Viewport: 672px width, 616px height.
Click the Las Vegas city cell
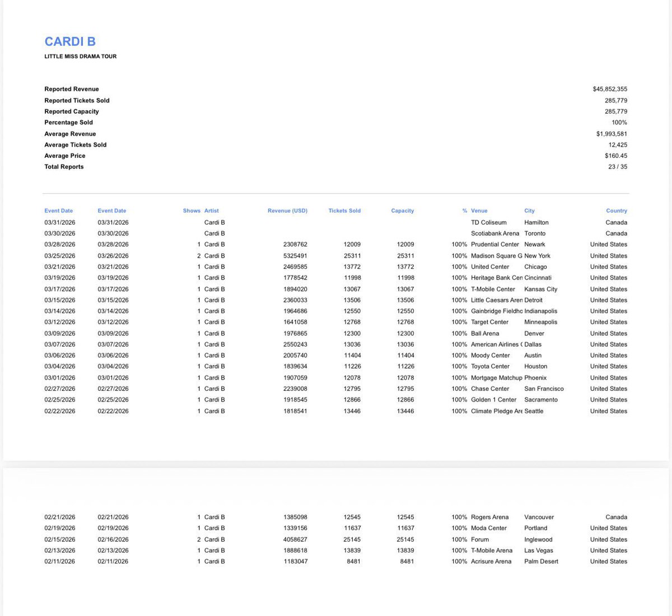[x=539, y=550]
